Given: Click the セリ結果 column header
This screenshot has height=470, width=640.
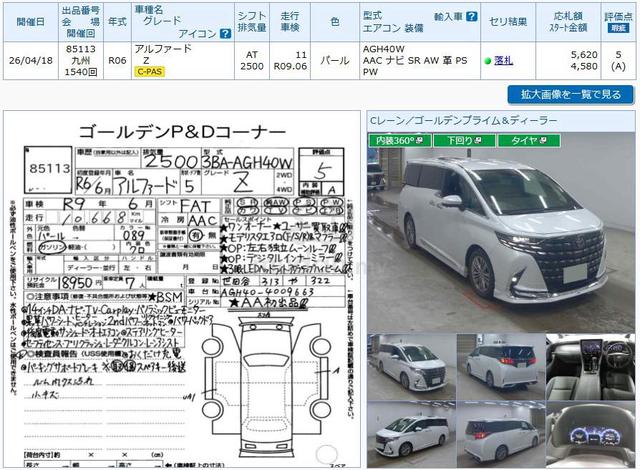Looking at the screenshot, I should tap(508, 22).
